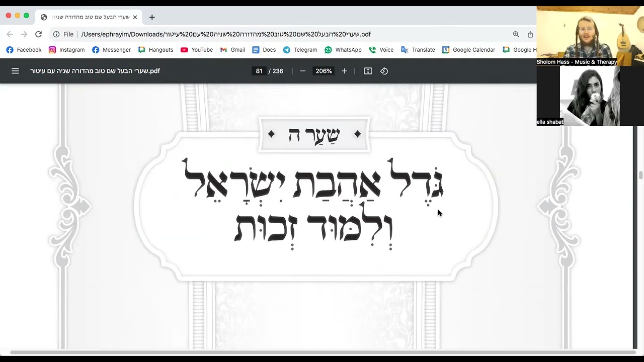Open Gmail bookmark
Viewport: 644px width, 362px height.
click(x=232, y=50)
